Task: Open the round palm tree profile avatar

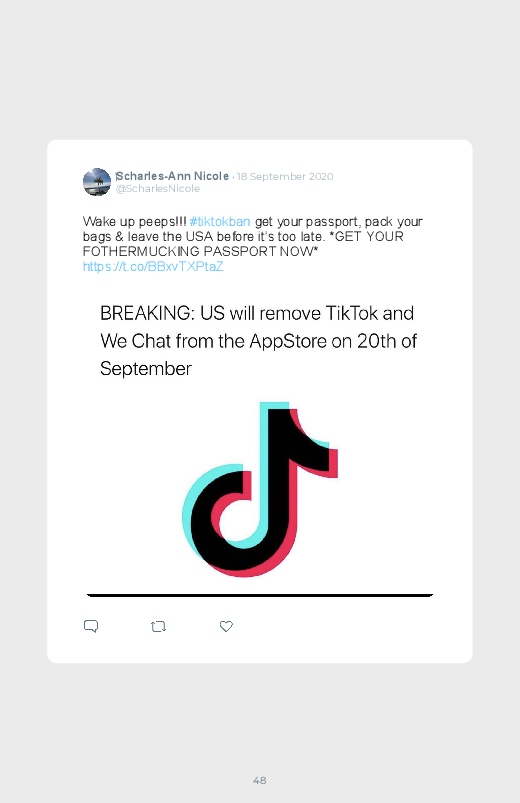Action: [x=97, y=182]
